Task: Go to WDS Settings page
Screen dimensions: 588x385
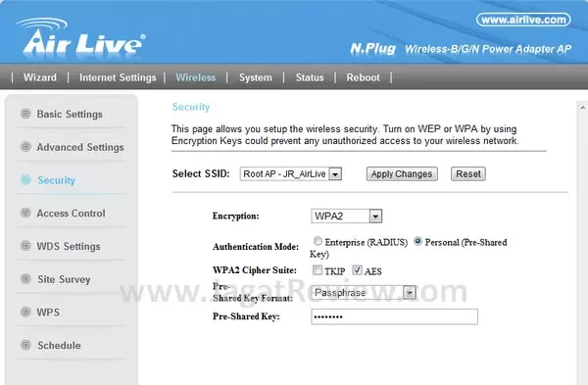Action: pos(69,246)
